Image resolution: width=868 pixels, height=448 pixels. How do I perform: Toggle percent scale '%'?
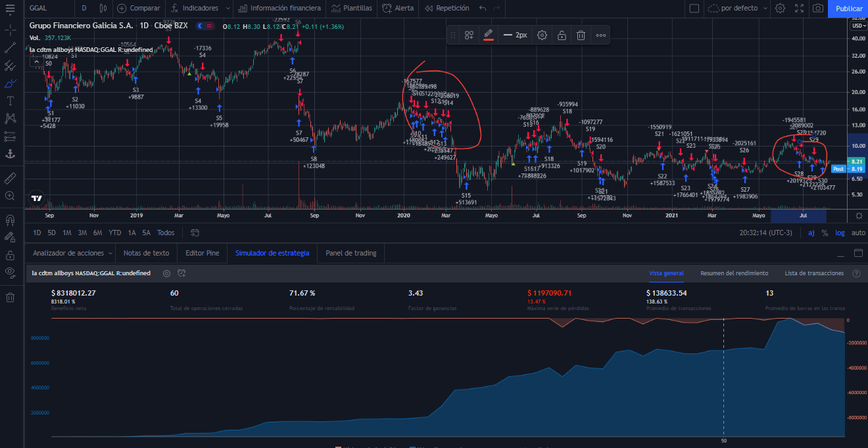coord(825,233)
